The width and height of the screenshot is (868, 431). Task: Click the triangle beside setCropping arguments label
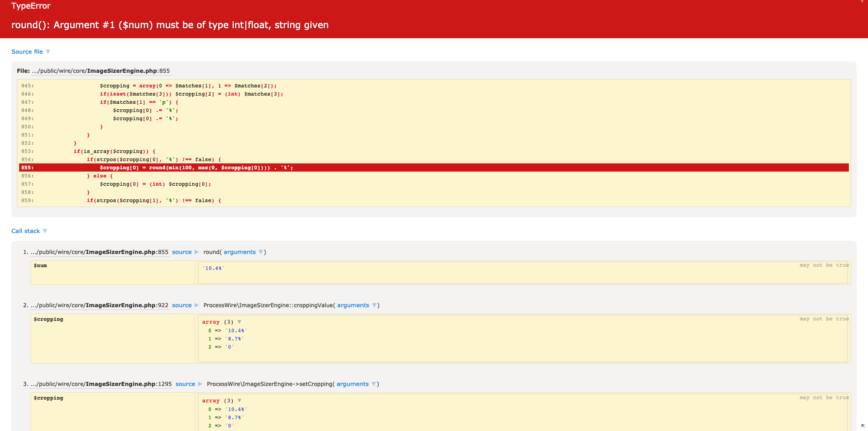[374, 384]
